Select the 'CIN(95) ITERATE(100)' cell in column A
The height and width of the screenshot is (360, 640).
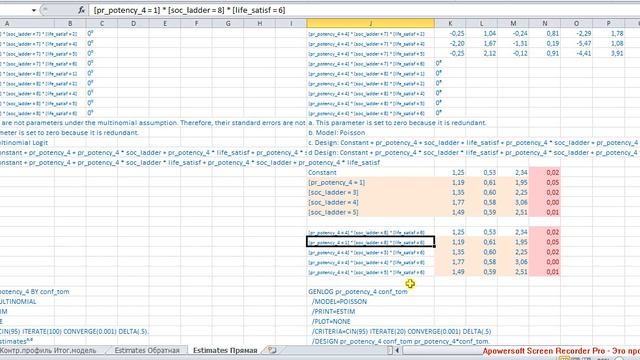pos(74,331)
